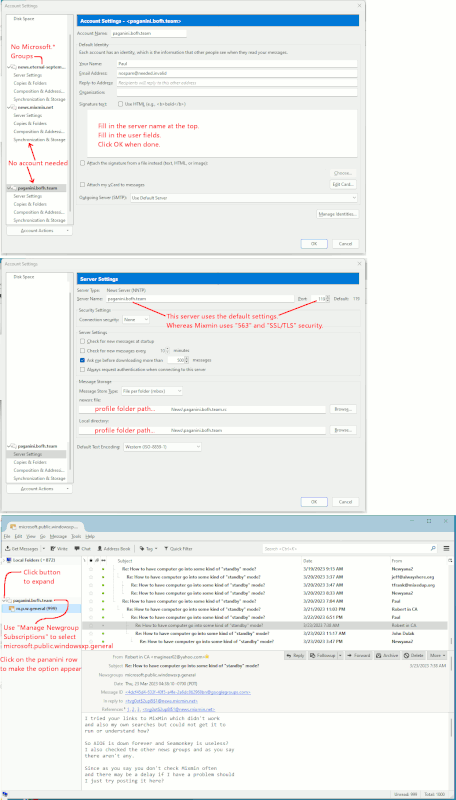Open the dropdown arrow next to Followup

point(340,655)
